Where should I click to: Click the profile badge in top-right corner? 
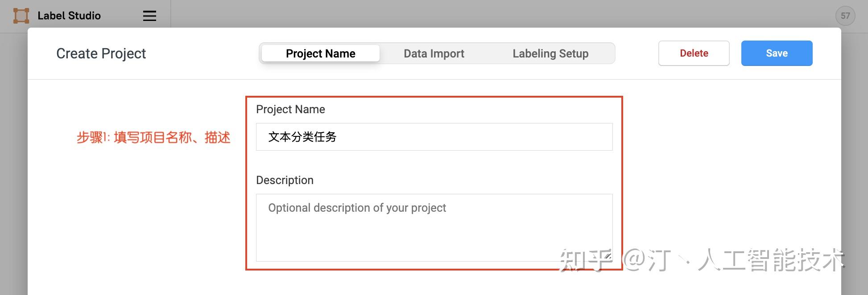point(845,16)
